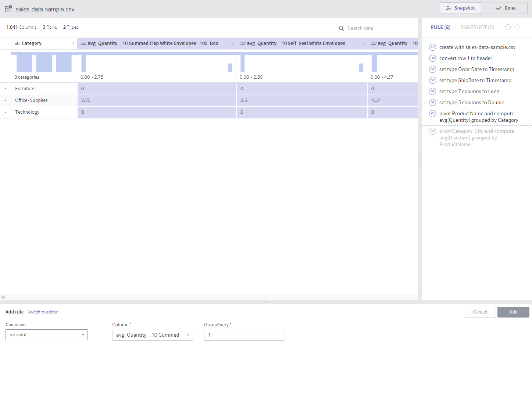Viewport: 532px width, 397px height.
Task: Click the St icon for ShipDate rule
Action: click(433, 80)
